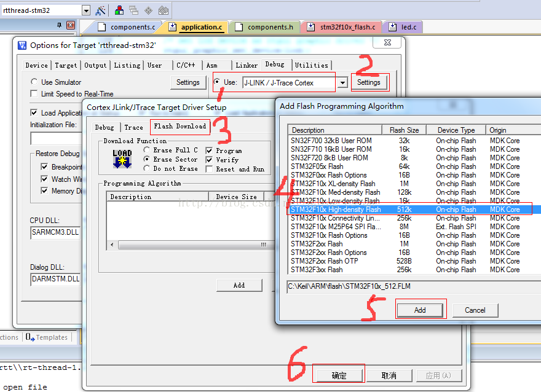541x392 pixels.
Task: Open the J-LINK / J-Trace Cortex dropdown
Action: pos(344,82)
